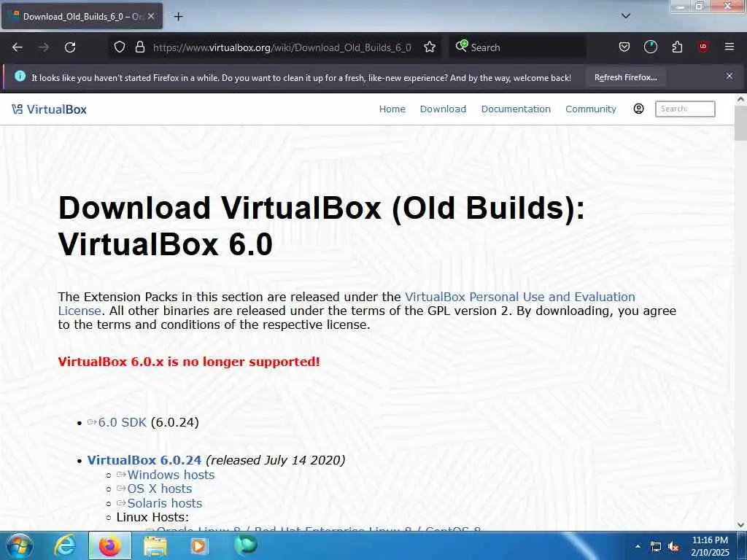Dismiss the Firefox refresh notification bar
The width and height of the screenshot is (747, 560).
tap(729, 76)
